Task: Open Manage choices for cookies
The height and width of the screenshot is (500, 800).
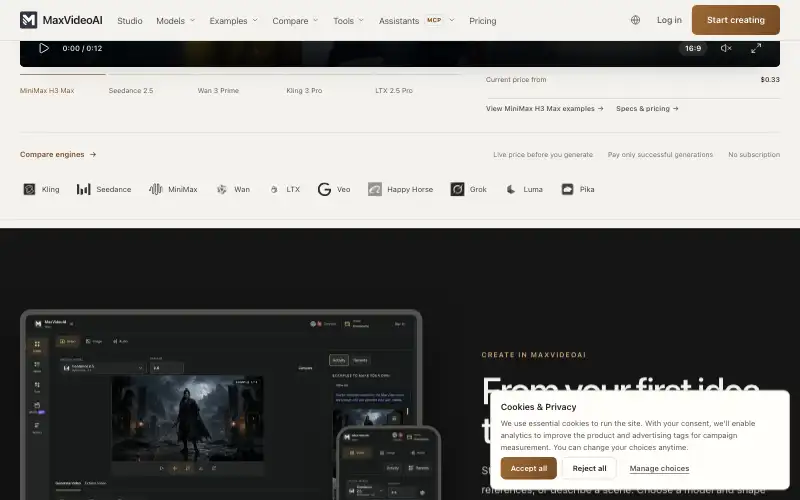Action: [659, 468]
